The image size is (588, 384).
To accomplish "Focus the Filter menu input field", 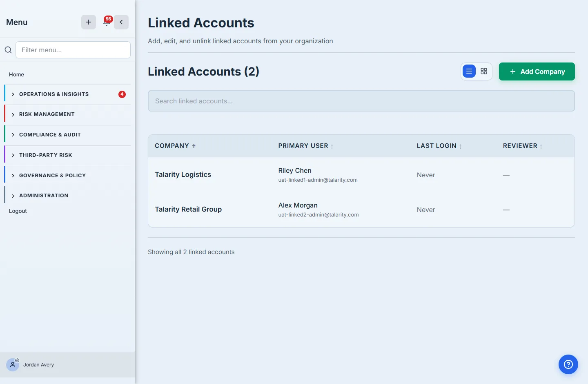I will point(73,50).
